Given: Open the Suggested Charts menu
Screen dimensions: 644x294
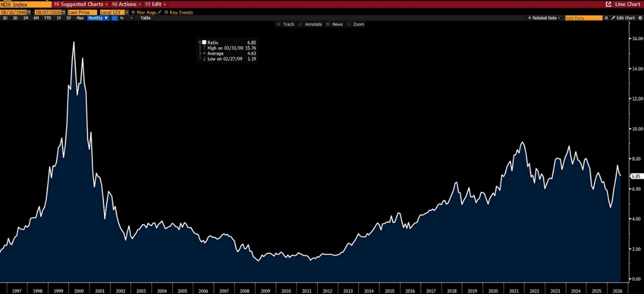Looking at the screenshot, I should click(81, 4).
